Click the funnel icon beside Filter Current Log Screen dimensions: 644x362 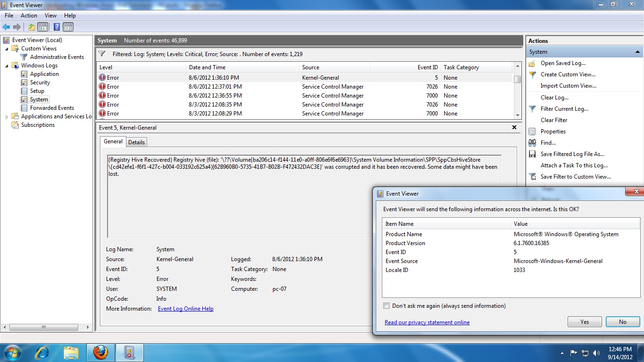click(x=532, y=109)
